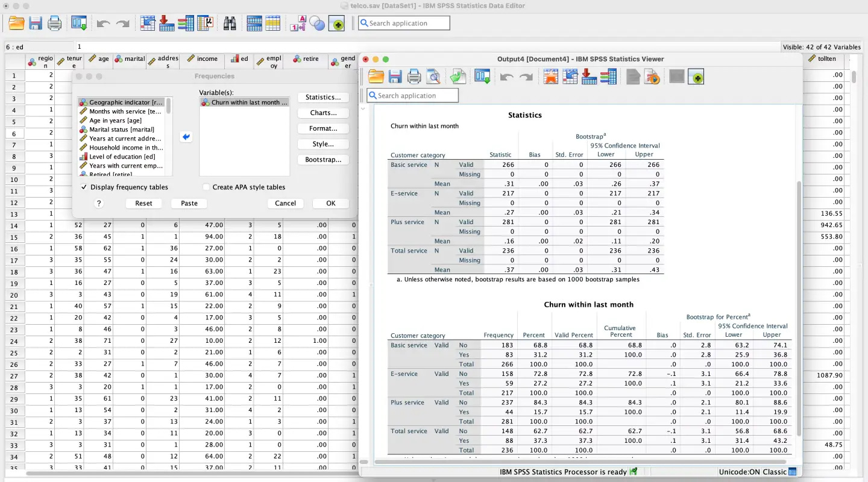This screenshot has width=868, height=482.
Task: Print the output from the Viewer toolbar
Action: (x=414, y=77)
